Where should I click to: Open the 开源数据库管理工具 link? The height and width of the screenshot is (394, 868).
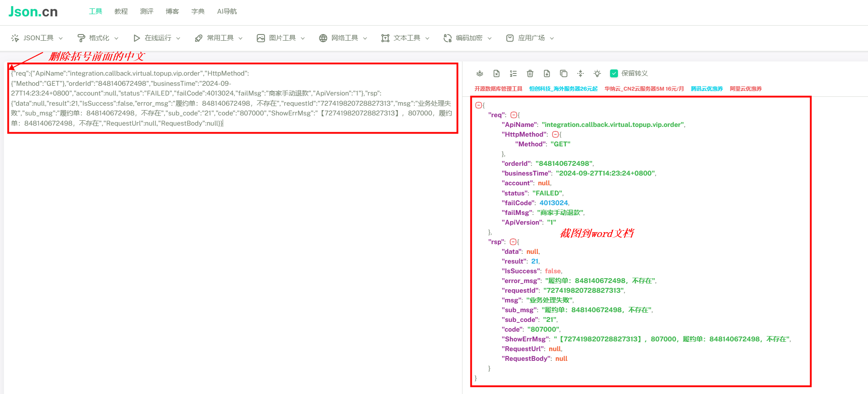coord(498,89)
